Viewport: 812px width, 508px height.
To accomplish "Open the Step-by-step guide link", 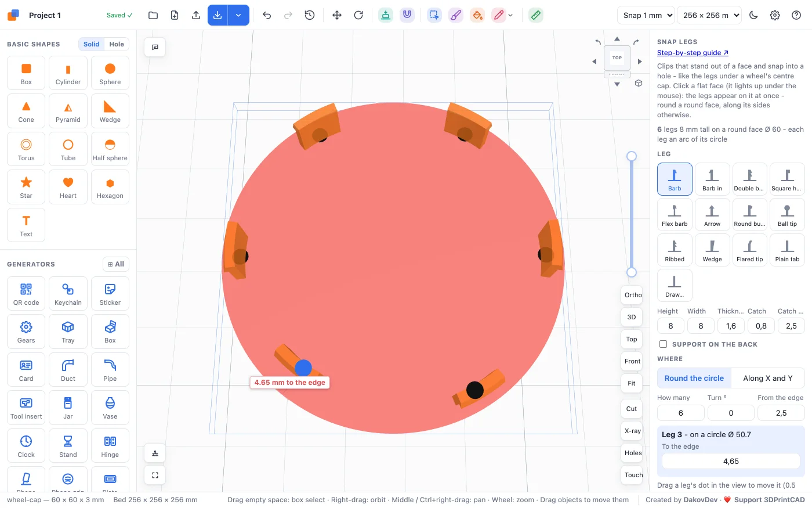I will click(693, 53).
